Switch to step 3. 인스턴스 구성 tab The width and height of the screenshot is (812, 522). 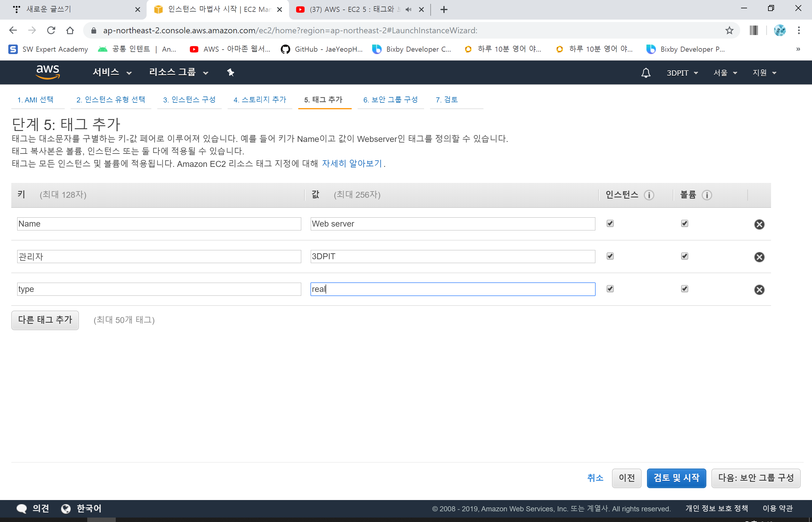189,100
